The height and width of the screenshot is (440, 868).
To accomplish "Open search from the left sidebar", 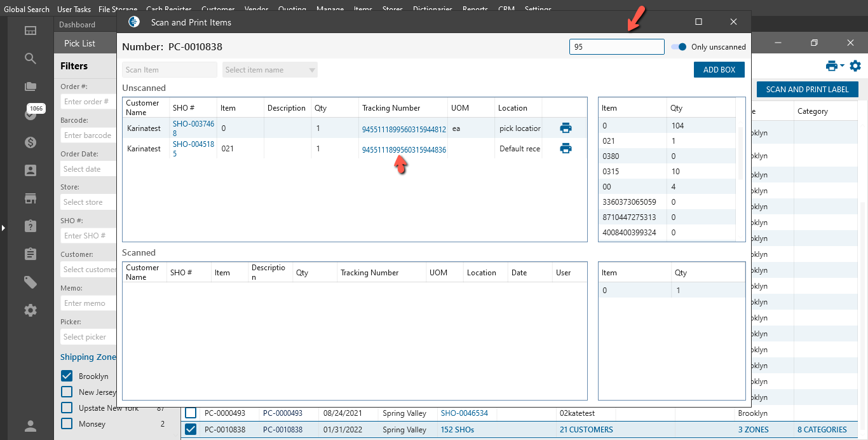I will 31,58.
